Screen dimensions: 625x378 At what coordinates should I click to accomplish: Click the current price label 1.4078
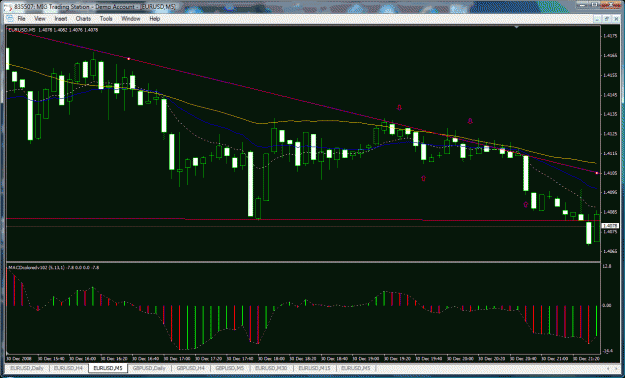tap(610, 226)
